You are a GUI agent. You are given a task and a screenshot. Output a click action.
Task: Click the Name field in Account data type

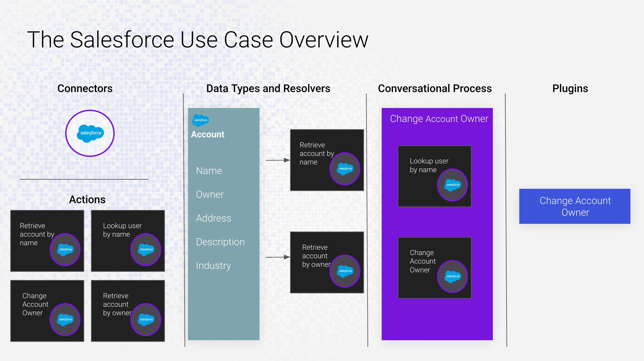pyautogui.click(x=209, y=171)
